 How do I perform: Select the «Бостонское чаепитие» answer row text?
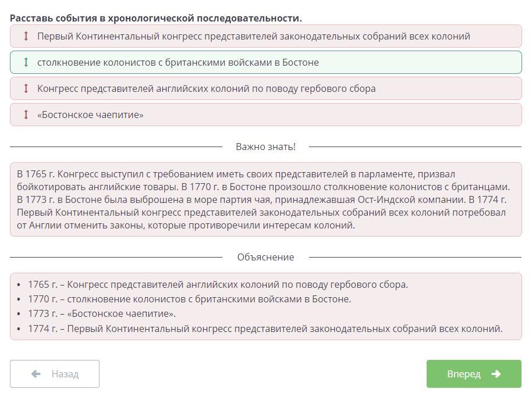[x=90, y=115]
